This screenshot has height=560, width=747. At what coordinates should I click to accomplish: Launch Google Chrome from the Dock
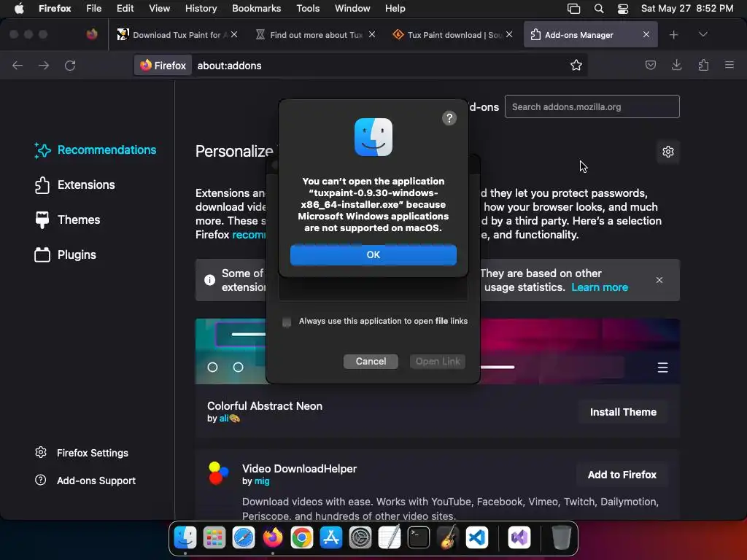click(x=301, y=538)
